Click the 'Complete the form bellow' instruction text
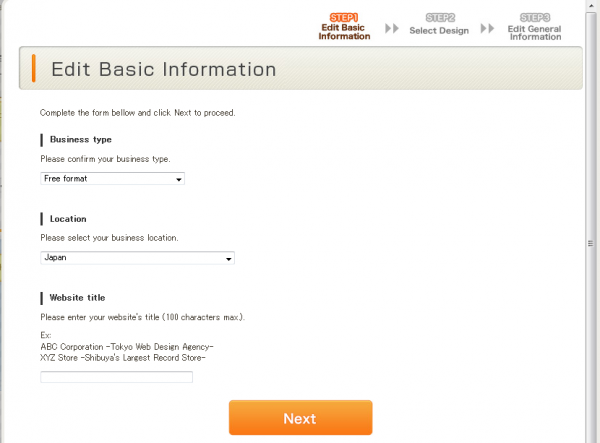600x443 pixels. [x=137, y=113]
